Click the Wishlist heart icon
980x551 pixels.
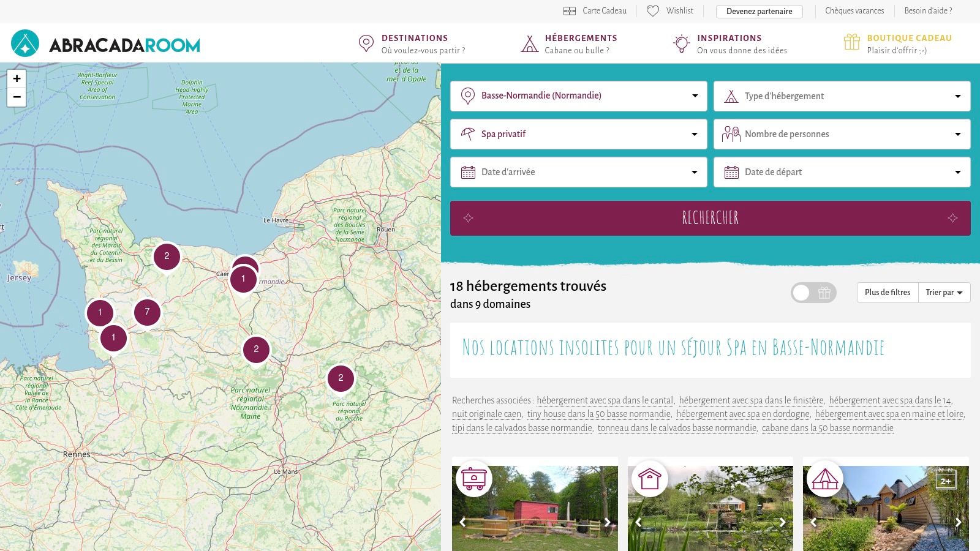point(653,11)
